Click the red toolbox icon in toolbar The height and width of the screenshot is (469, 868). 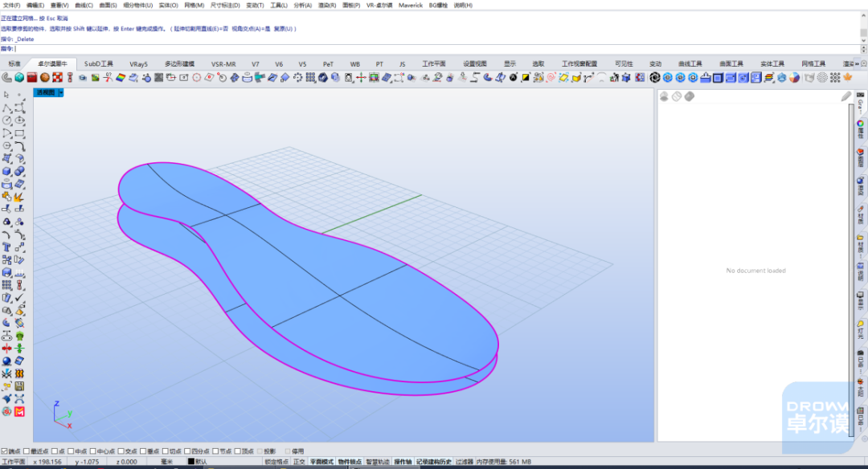coord(32,77)
